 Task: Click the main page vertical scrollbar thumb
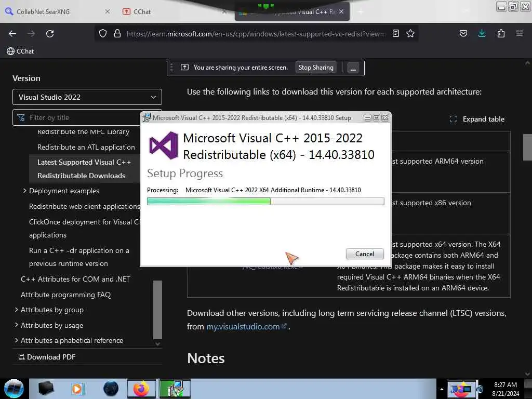pos(527,147)
